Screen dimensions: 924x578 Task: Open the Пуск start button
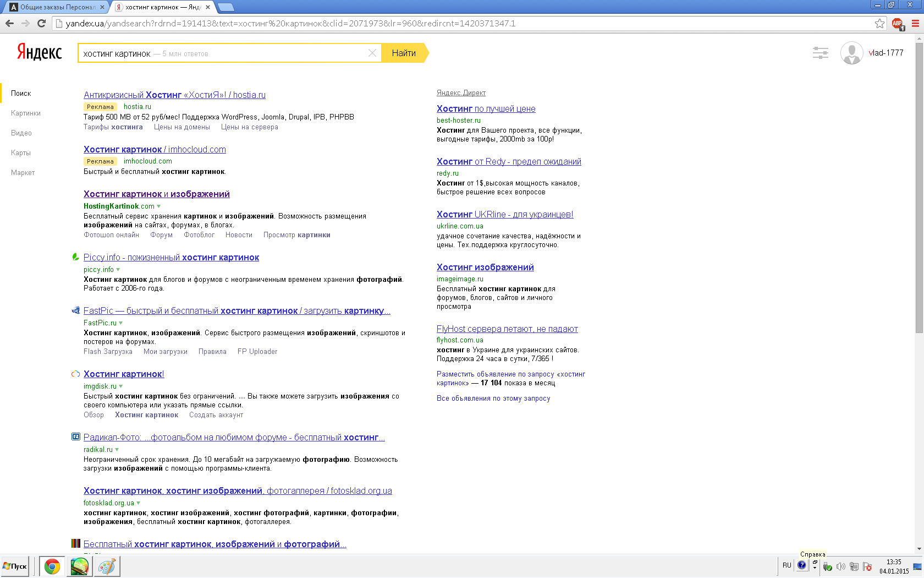click(15, 566)
